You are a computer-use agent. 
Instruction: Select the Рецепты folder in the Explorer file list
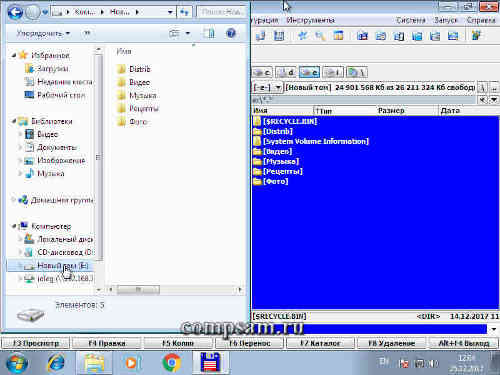[144, 108]
